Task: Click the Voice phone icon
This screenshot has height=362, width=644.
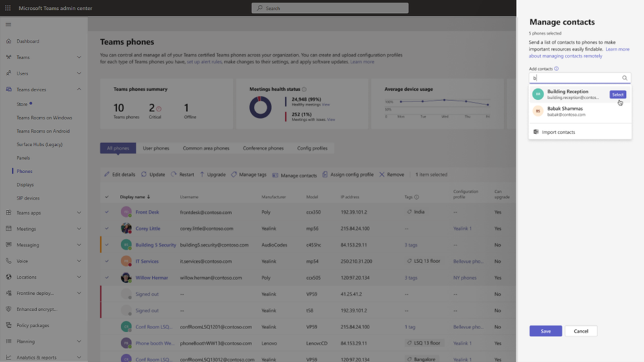Action: coord(8,261)
